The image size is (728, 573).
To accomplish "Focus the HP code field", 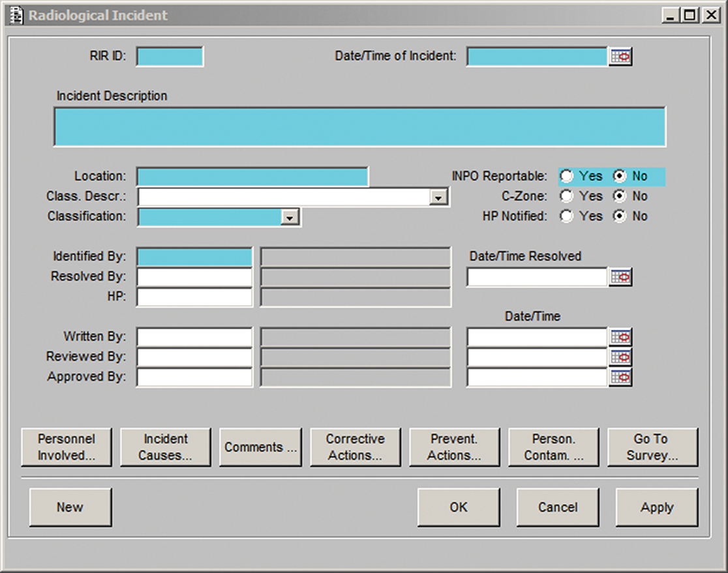I will click(x=194, y=297).
